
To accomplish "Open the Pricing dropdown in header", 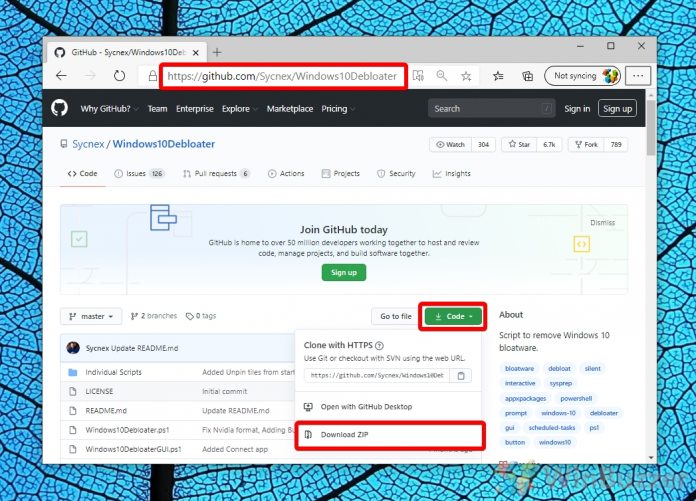I will coord(337,108).
